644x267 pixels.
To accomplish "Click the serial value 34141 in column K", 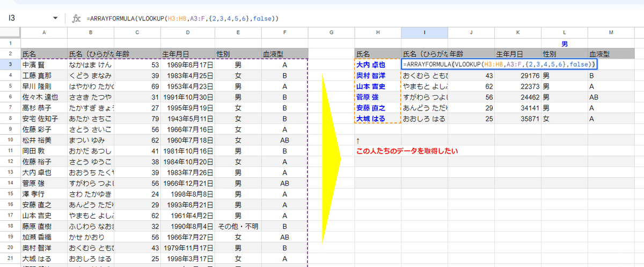I will click(518, 107).
